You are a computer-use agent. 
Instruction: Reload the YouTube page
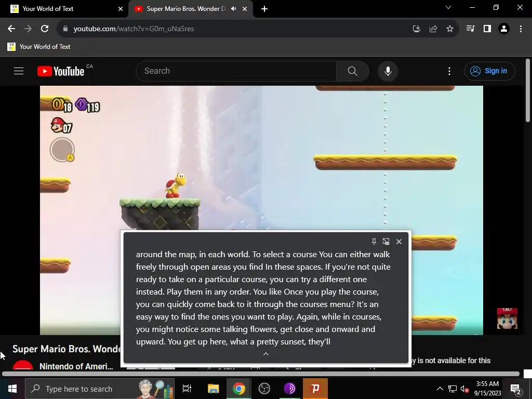point(45,29)
